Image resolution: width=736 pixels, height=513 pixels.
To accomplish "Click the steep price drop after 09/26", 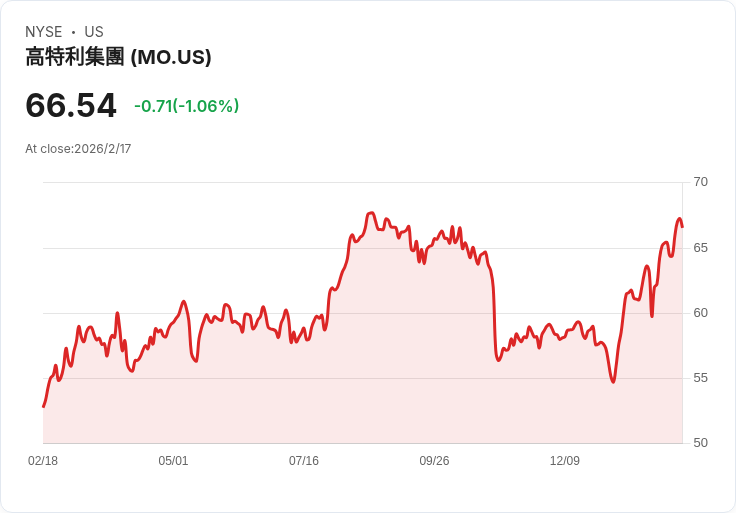I will tap(494, 310).
